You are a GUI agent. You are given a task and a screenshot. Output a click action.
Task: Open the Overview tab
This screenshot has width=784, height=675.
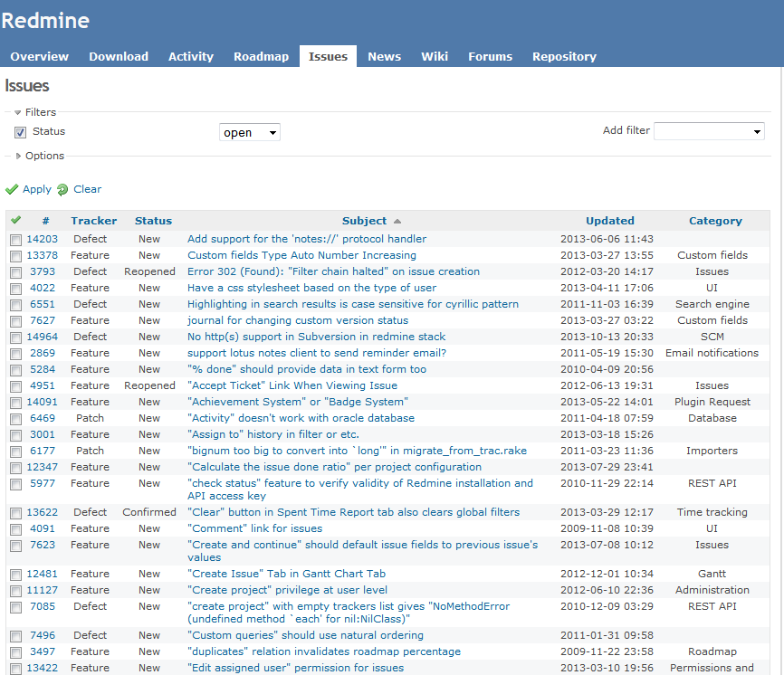(x=40, y=56)
